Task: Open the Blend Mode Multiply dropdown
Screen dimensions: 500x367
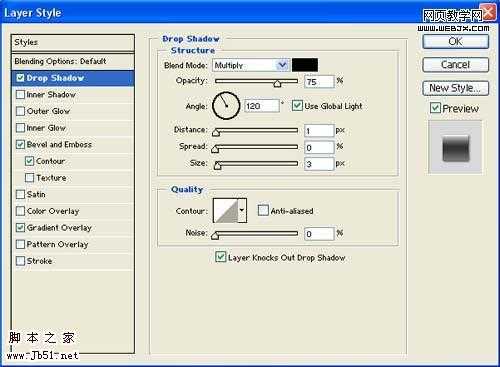Action: (250, 65)
